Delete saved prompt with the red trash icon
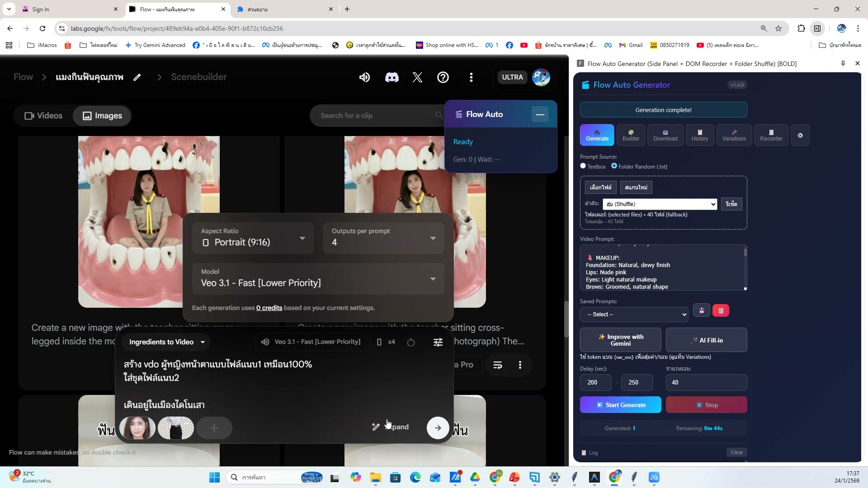Viewport: 868px width, 488px height. tap(721, 310)
